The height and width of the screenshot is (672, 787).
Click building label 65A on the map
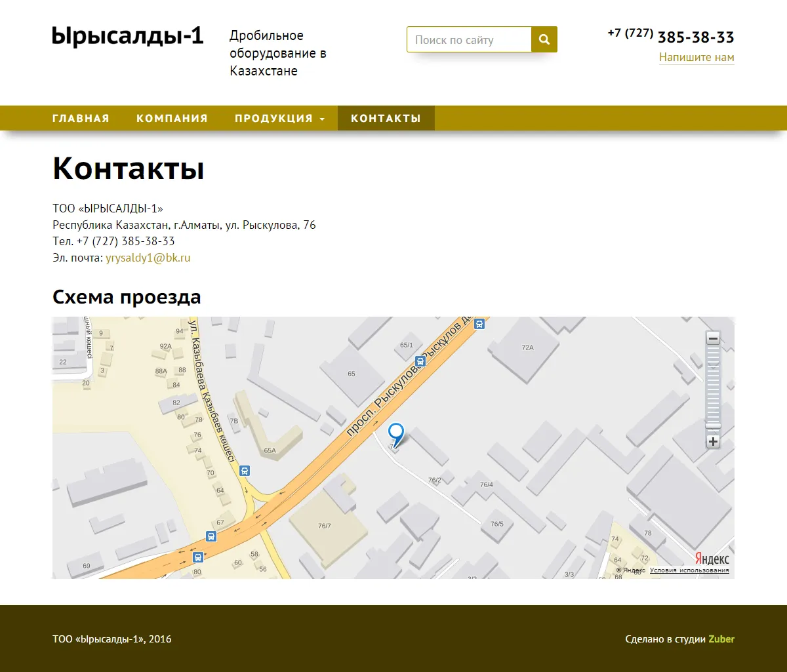[270, 450]
